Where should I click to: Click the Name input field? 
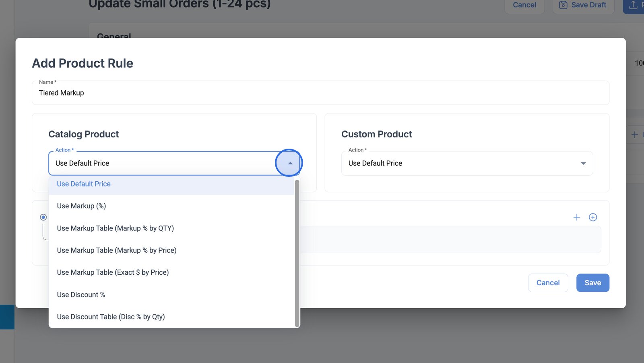coord(320,93)
